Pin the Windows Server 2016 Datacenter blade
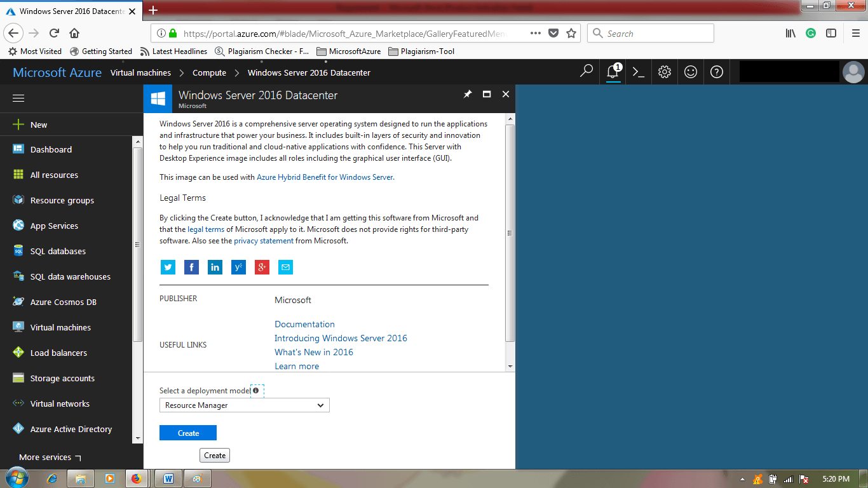The width and height of the screenshot is (868, 488). (468, 94)
